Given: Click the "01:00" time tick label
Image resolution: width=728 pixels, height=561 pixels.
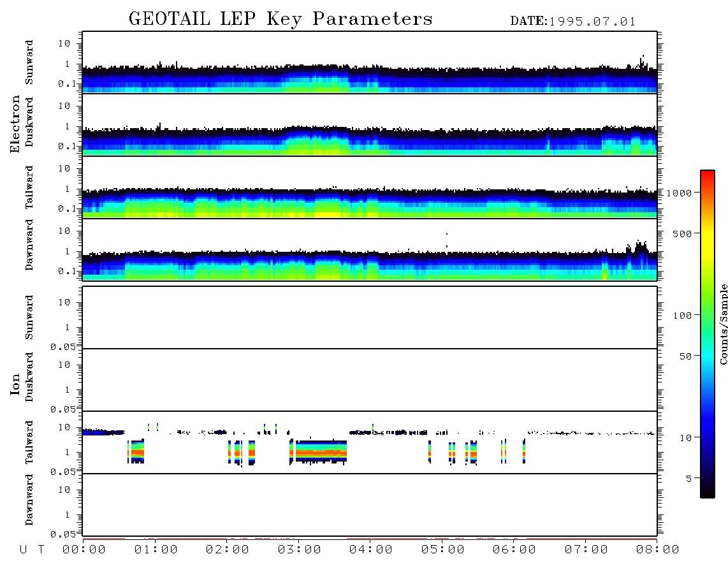Looking at the screenshot, I should tap(156, 550).
